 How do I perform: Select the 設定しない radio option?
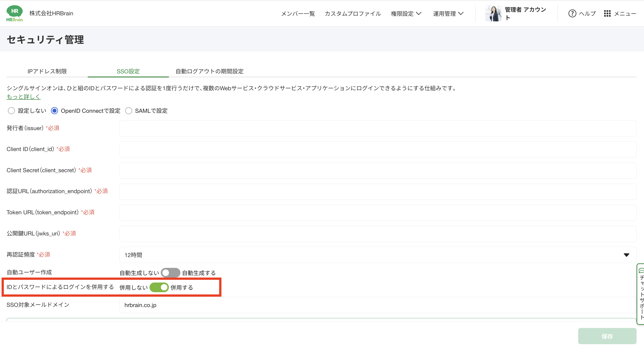(11, 111)
